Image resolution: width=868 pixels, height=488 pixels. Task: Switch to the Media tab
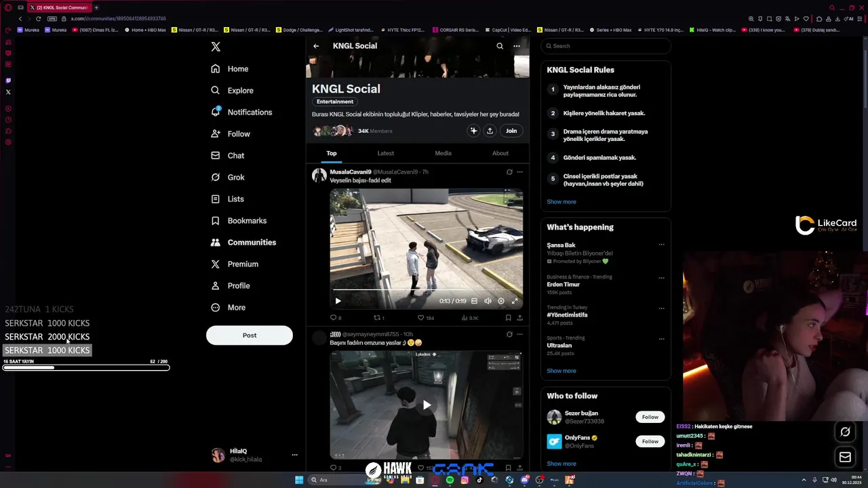(x=443, y=153)
